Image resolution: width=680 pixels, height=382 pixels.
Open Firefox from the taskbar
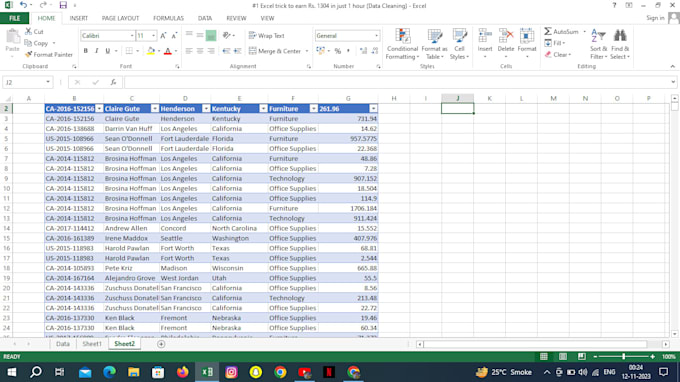point(183,372)
